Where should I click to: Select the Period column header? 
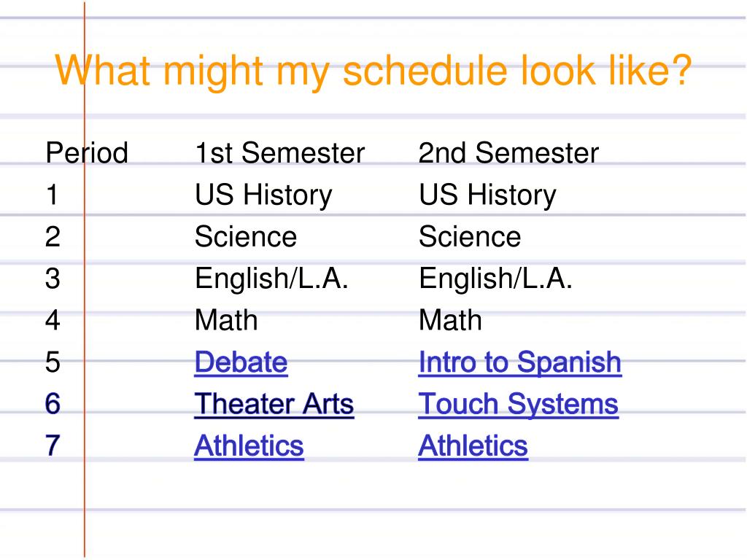[87, 153]
